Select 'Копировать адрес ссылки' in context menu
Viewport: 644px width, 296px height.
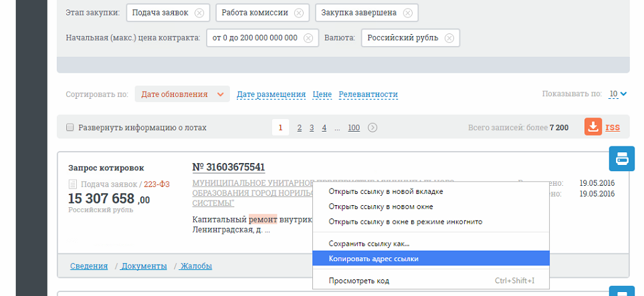click(x=431, y=259)
